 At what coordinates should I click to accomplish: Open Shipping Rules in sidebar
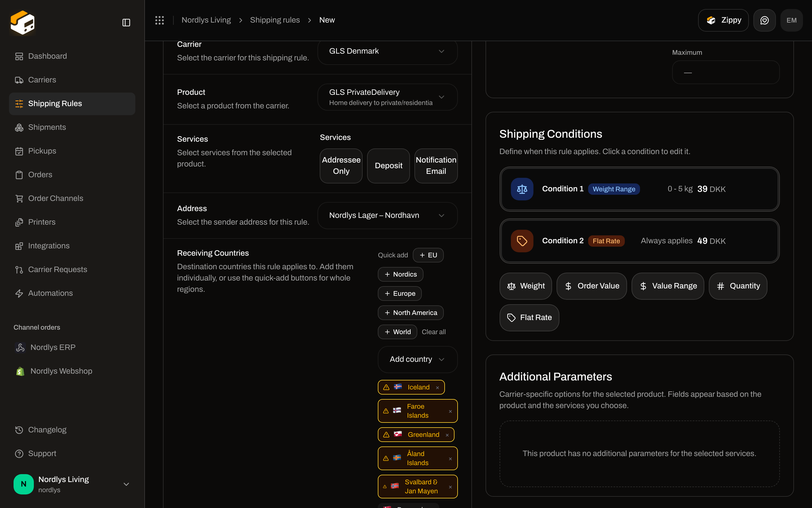click(x=72, y=104)
